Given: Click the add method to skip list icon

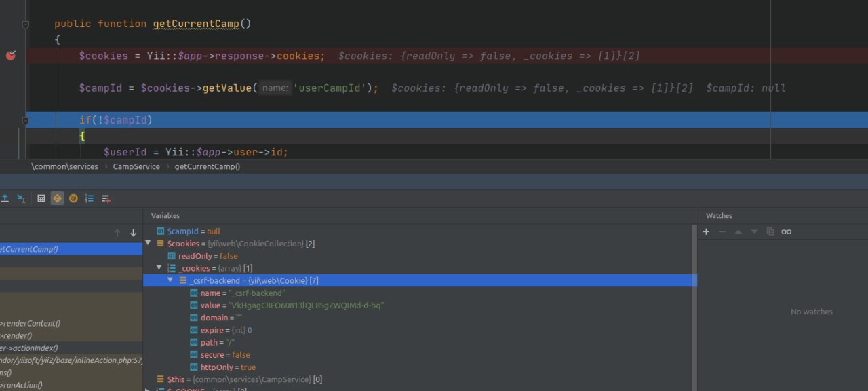Looking at the screenshot, I should 106,198.
